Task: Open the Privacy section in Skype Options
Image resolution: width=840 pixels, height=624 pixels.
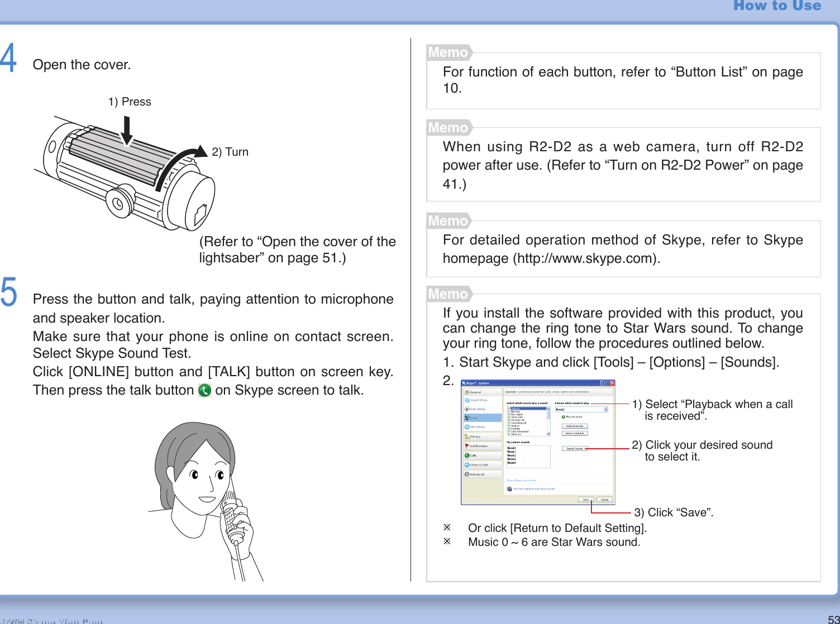Action: pos(483,436)
